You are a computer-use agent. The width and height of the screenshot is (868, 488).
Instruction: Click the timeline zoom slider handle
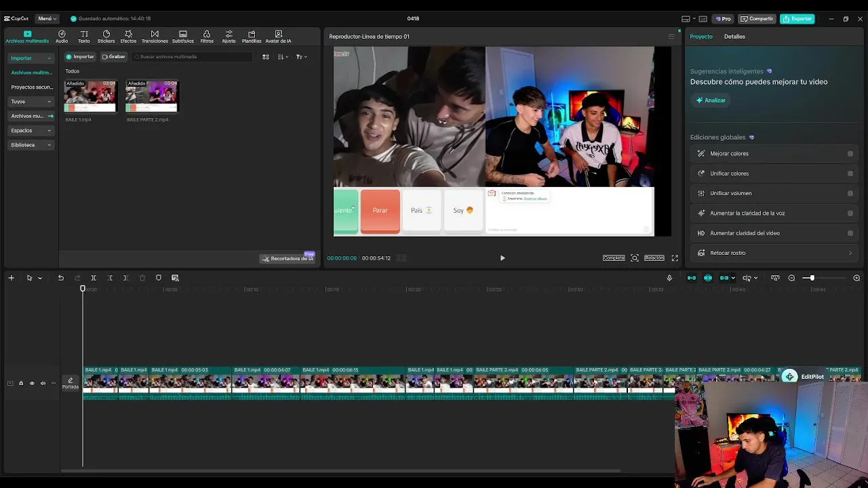tap(812, 278)
